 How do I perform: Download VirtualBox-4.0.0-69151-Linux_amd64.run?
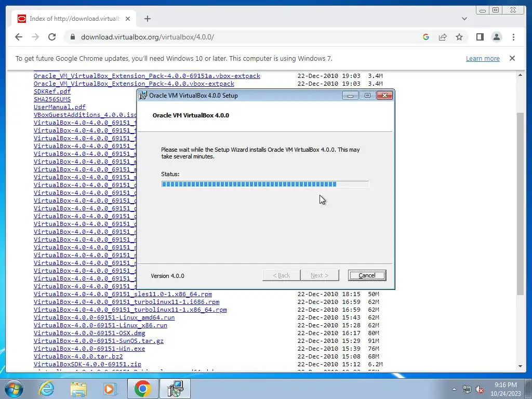[x=104, y=317]
